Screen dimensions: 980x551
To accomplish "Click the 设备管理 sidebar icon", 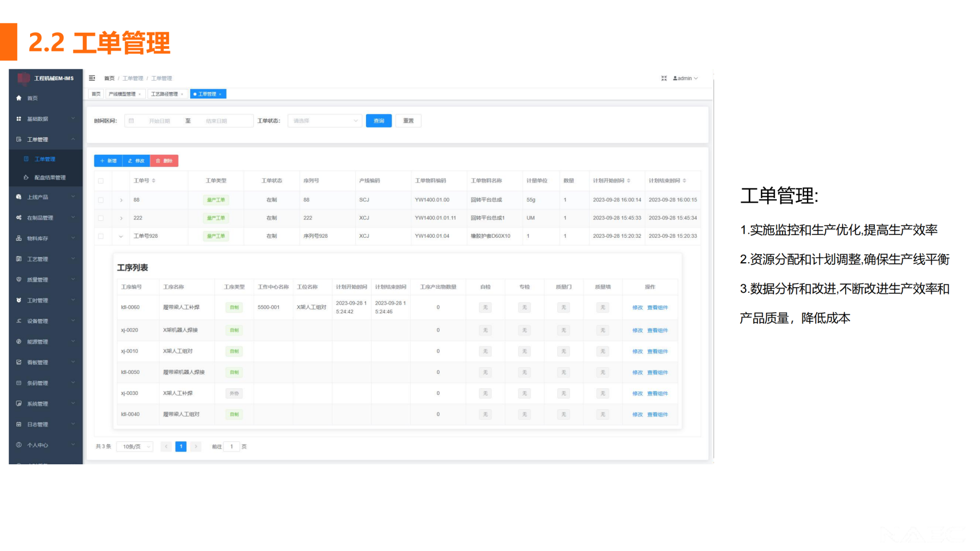I will 19,321.
